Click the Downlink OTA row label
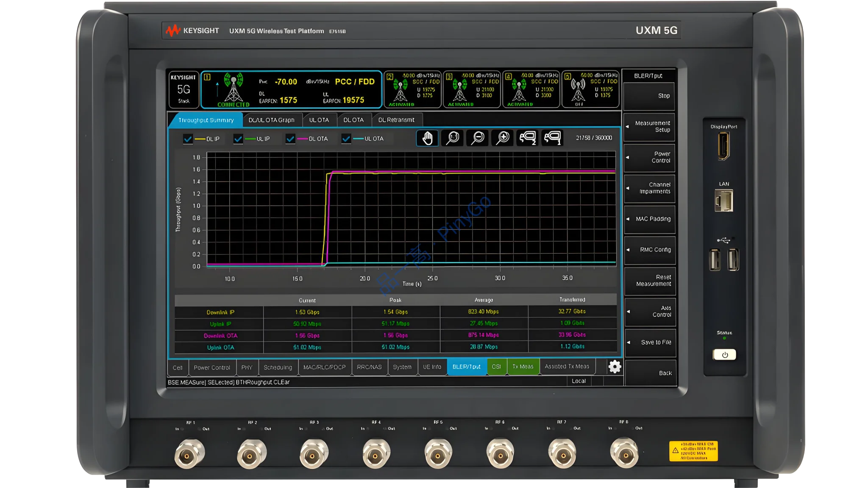Viewport: 868px width, 488px height. click(x=220, y=336)
